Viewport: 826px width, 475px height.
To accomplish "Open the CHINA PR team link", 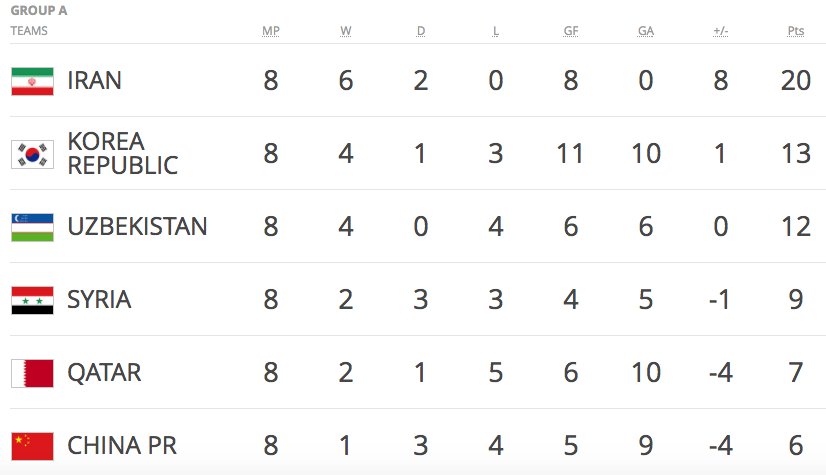I will [122, 446].
